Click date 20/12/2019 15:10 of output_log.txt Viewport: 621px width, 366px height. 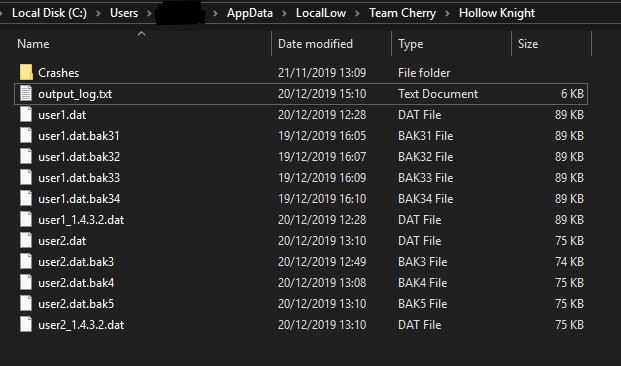click(x=322, y=94)
